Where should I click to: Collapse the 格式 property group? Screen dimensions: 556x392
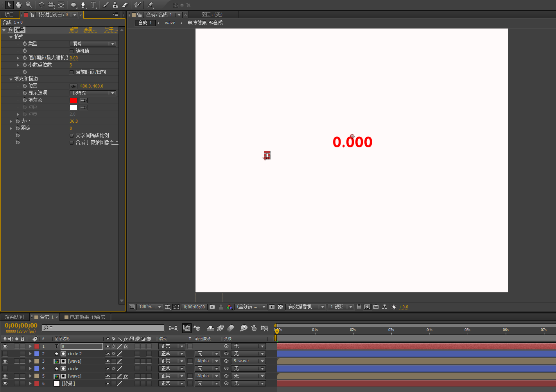point(11,37)
